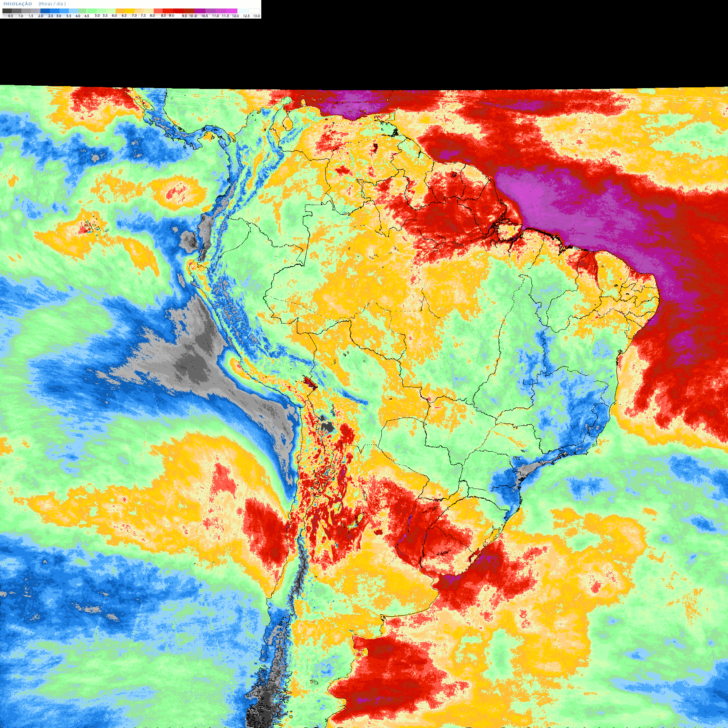Click the 9.5 legend value

point(184,16)
